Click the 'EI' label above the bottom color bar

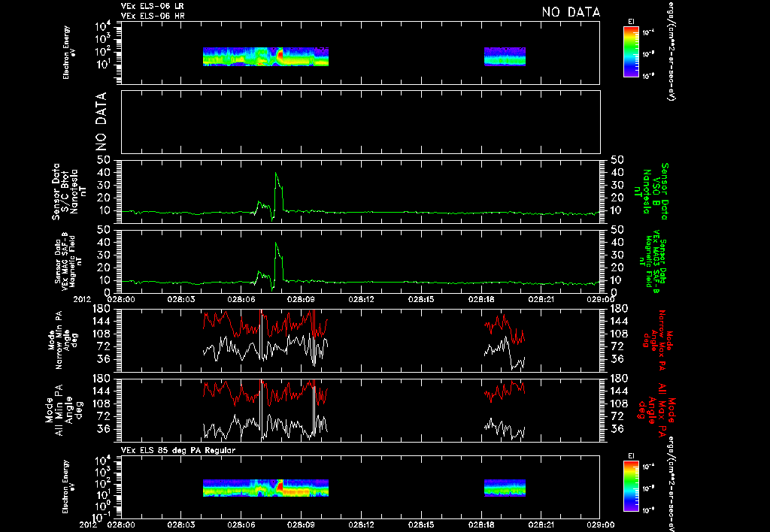coord(631,456)
